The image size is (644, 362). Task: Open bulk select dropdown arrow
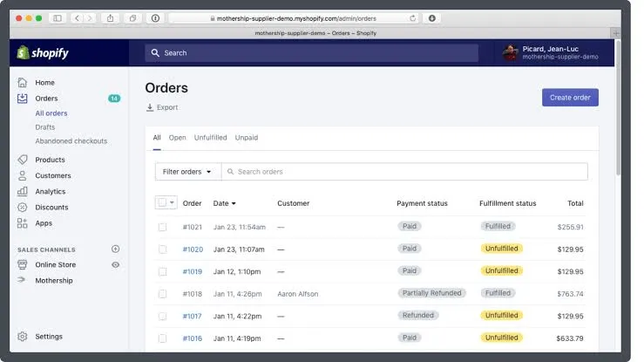172,202
